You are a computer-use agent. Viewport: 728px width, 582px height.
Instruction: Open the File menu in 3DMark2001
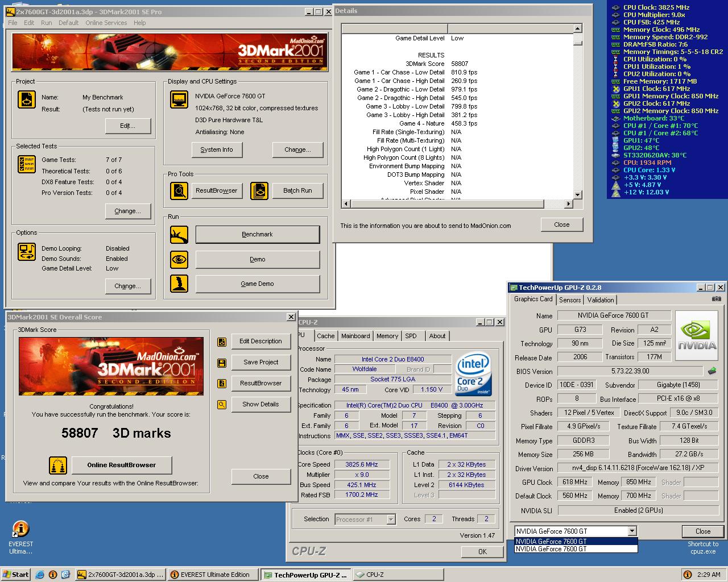[13, 23]
